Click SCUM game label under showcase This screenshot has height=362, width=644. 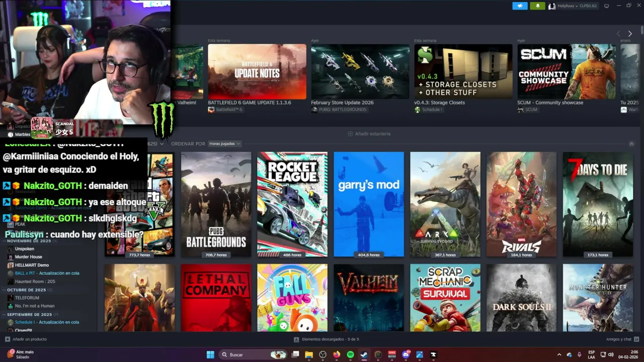point(531,110)
